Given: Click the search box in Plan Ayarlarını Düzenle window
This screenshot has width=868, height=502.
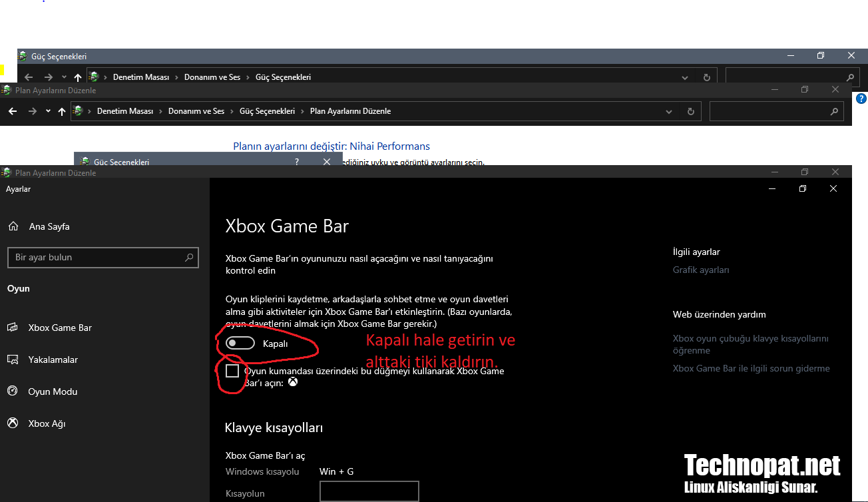Looking at the screenshot, I should tap(777, 111).
